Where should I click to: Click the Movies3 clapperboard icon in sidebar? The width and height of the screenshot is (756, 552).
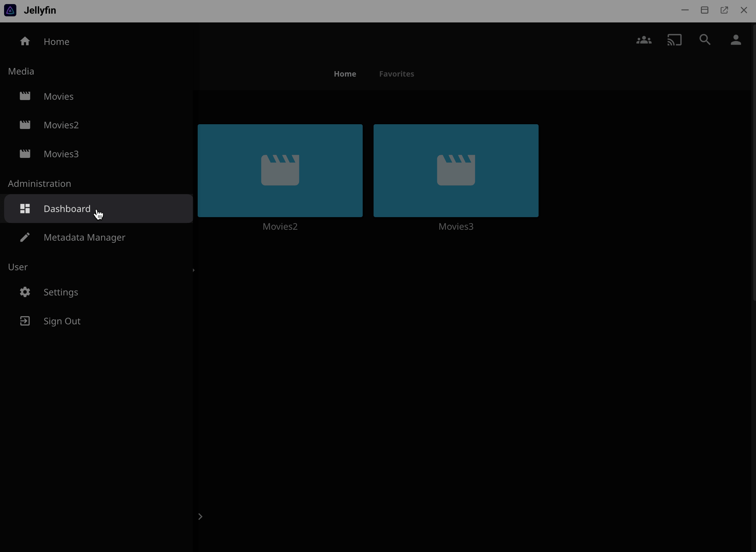[x=25, y=154]
